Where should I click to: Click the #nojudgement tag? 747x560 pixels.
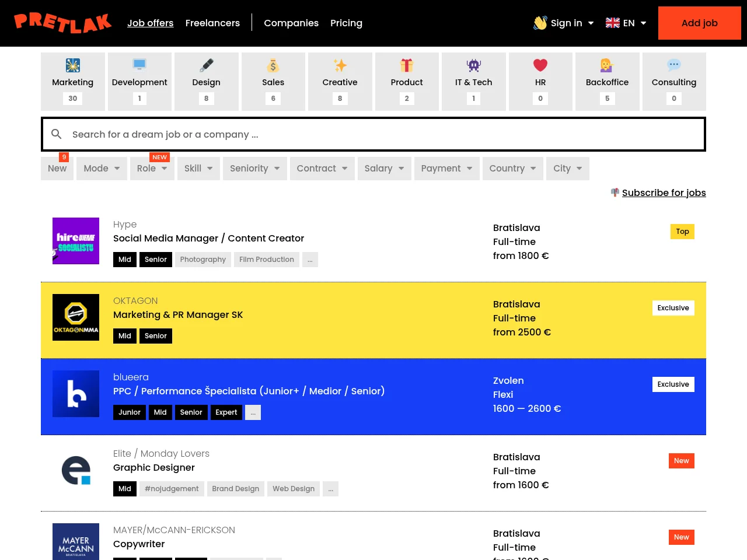coord(172,489)
